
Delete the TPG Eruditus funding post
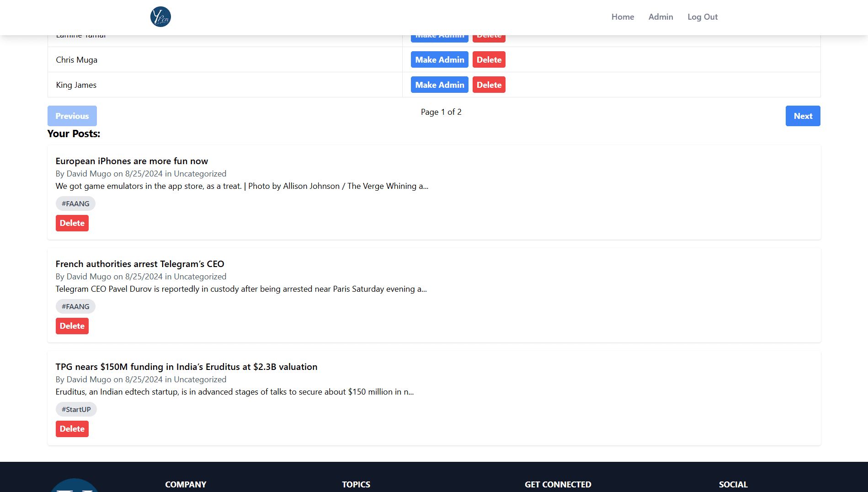72,429
